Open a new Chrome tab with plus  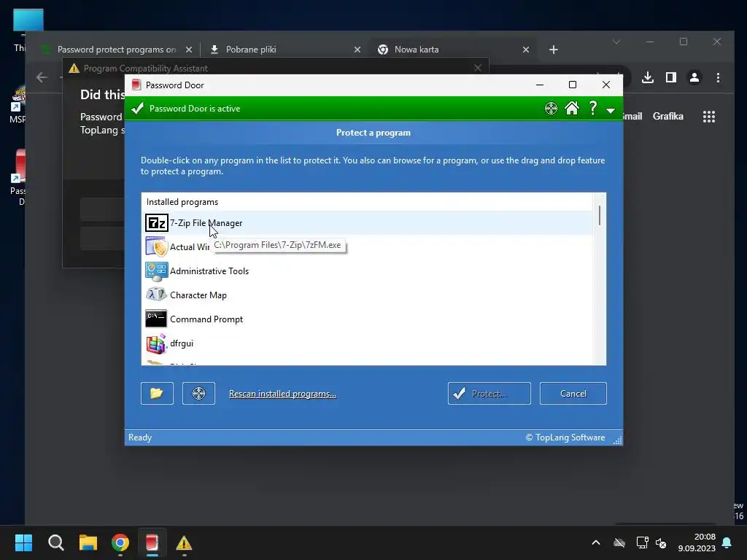pos(554,50)
